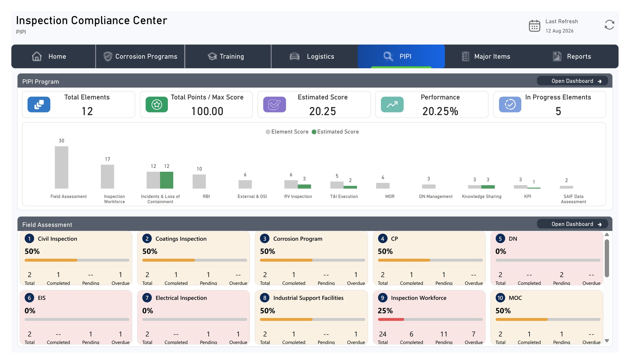
Task: Click the green Incidents & Loss of Containment bar
Action: 167,180
